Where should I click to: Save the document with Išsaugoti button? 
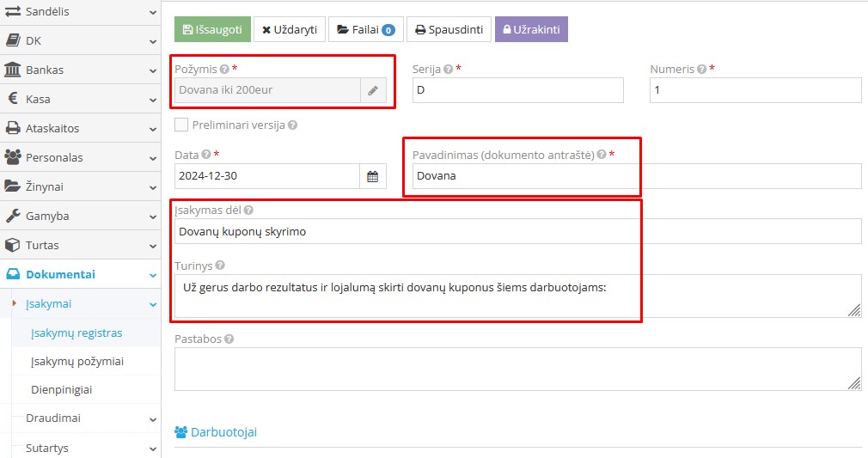212,29
